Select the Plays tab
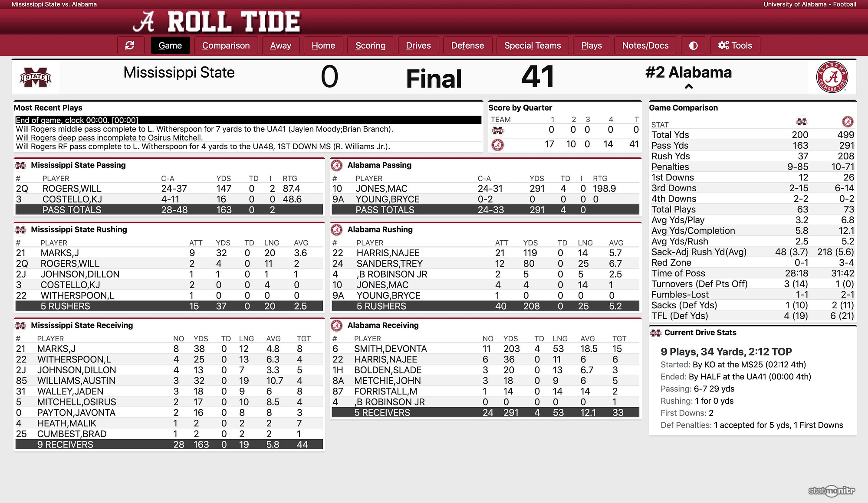Screen dimensions: 868x503 point(592,46)
